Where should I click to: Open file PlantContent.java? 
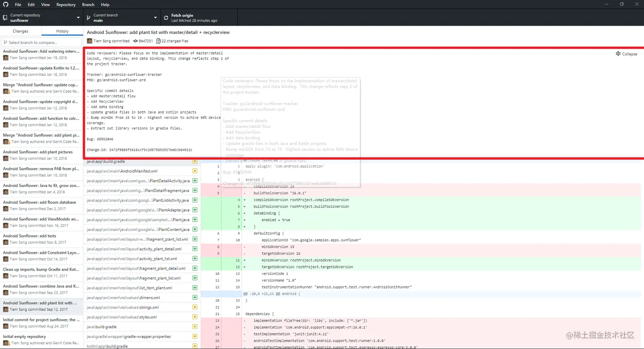point(142,229)
